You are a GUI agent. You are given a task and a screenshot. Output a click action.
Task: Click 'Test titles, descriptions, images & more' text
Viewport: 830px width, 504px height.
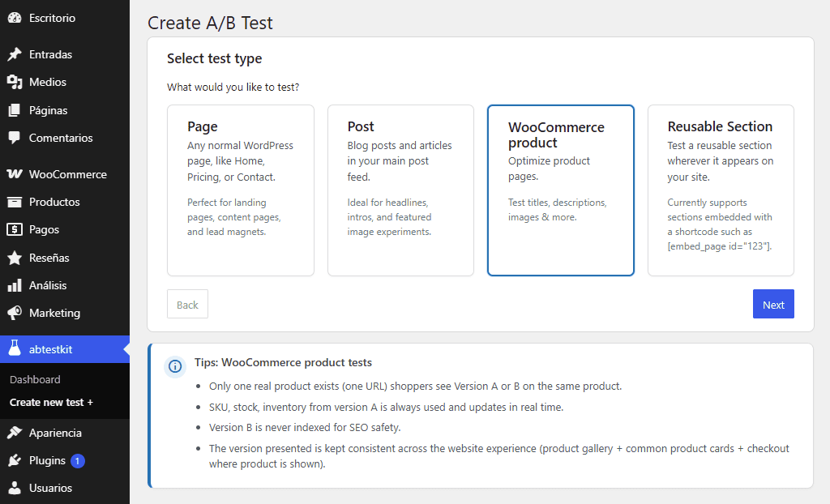pos(558,210)
